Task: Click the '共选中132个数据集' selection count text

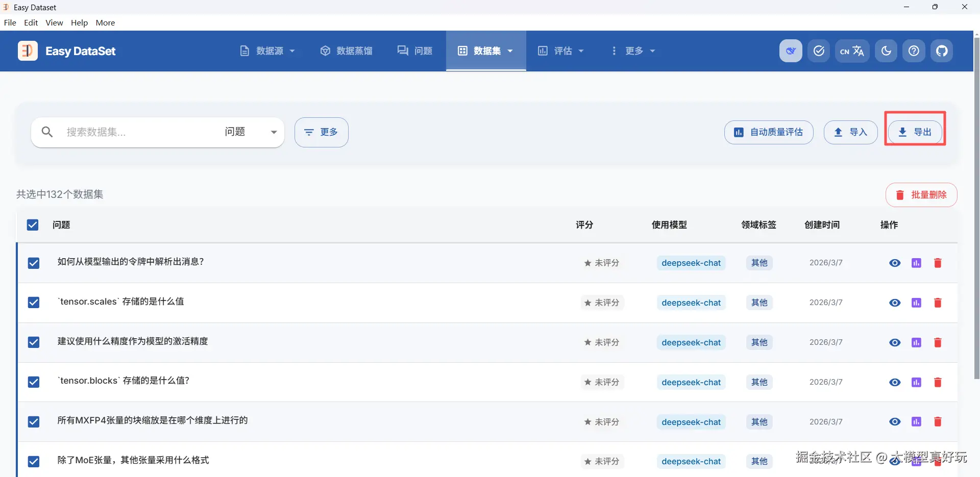Action: tap(60, 194)
